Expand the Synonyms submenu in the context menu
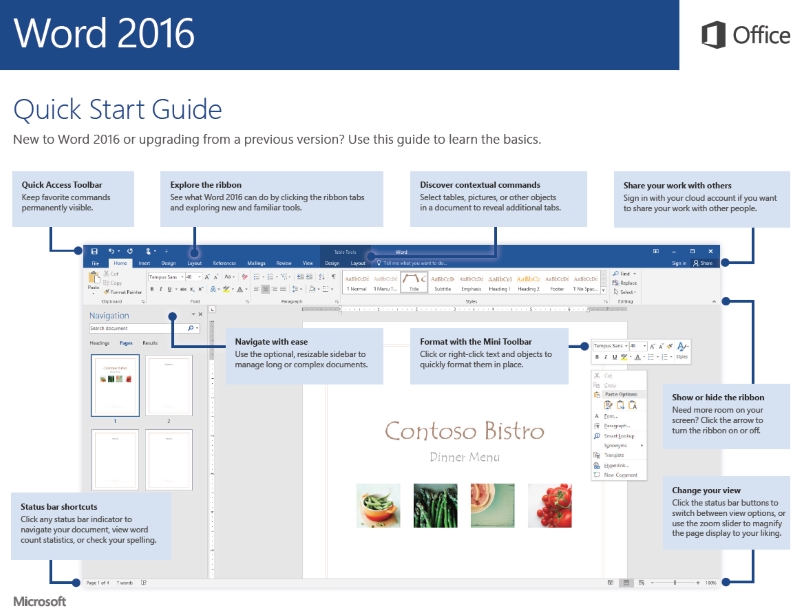 616,445
